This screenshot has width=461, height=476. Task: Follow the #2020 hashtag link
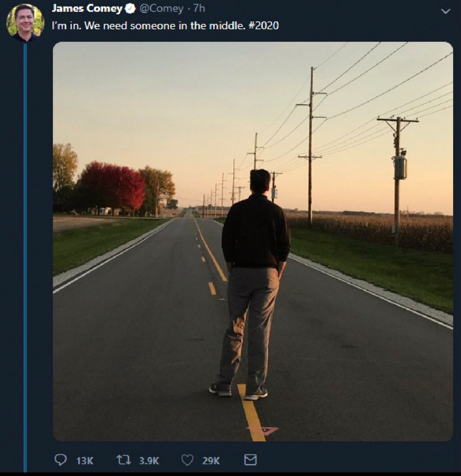point(264,26)
